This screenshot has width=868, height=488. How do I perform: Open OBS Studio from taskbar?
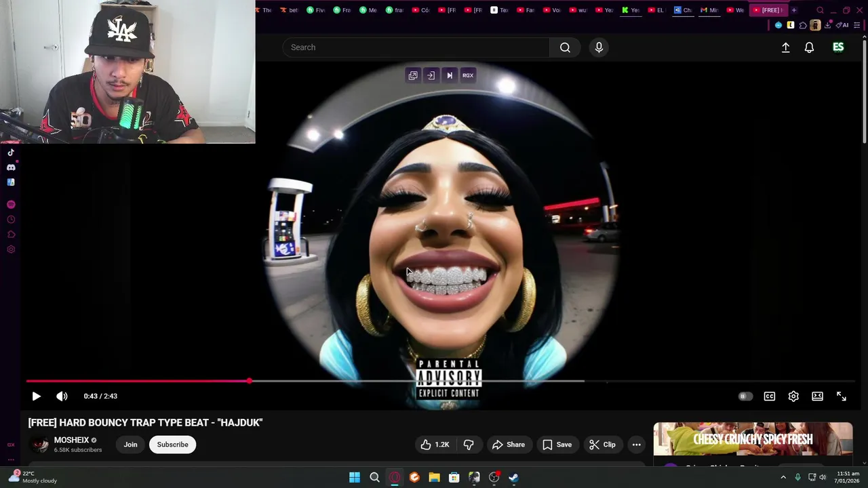(494, 477)
